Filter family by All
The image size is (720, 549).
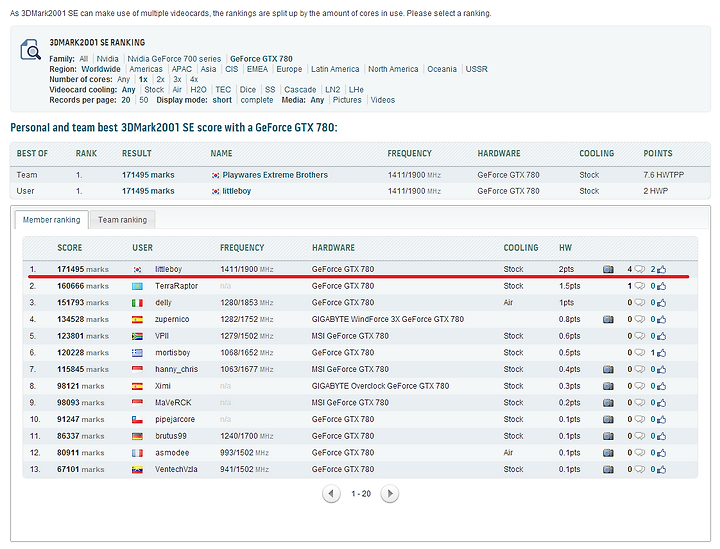pos(84,59)
